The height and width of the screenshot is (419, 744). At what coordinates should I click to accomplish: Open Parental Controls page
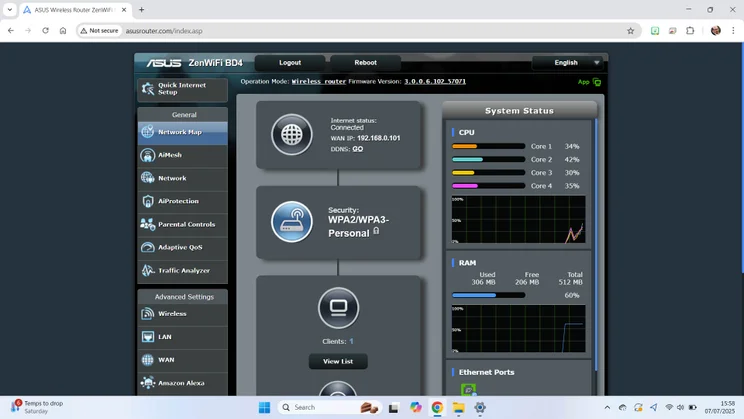(x=182, y=224)
